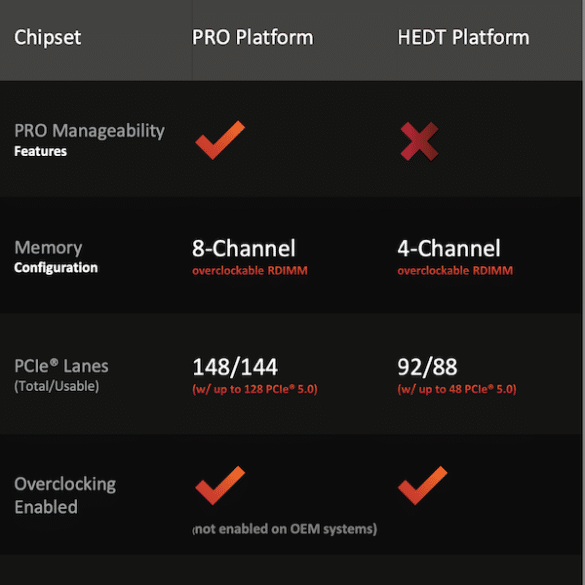Click the PRO Manageability row label
This screenshot has height=585, width=585.
(x=89, y=131)
